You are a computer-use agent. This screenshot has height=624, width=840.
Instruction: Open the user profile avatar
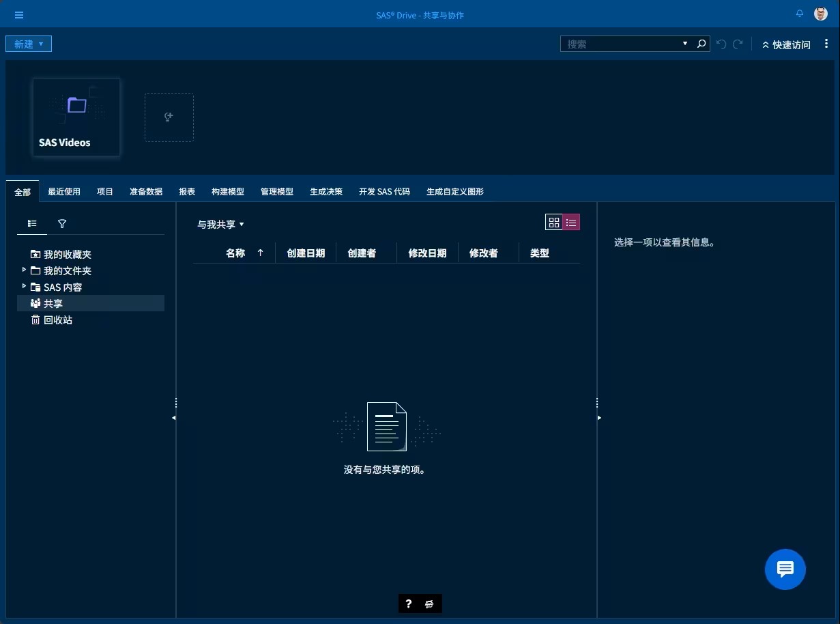[x=821, y=14]
